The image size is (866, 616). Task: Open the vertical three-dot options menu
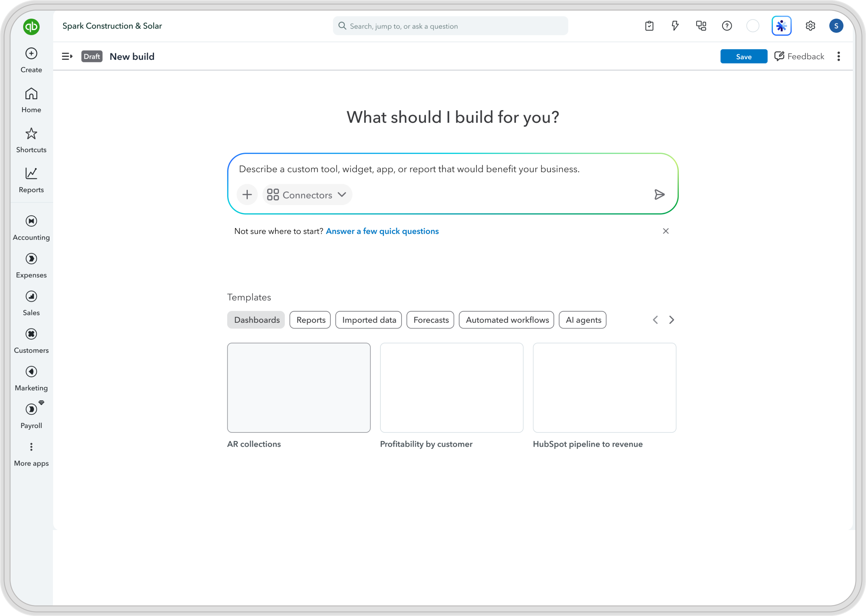click(838, 57)
